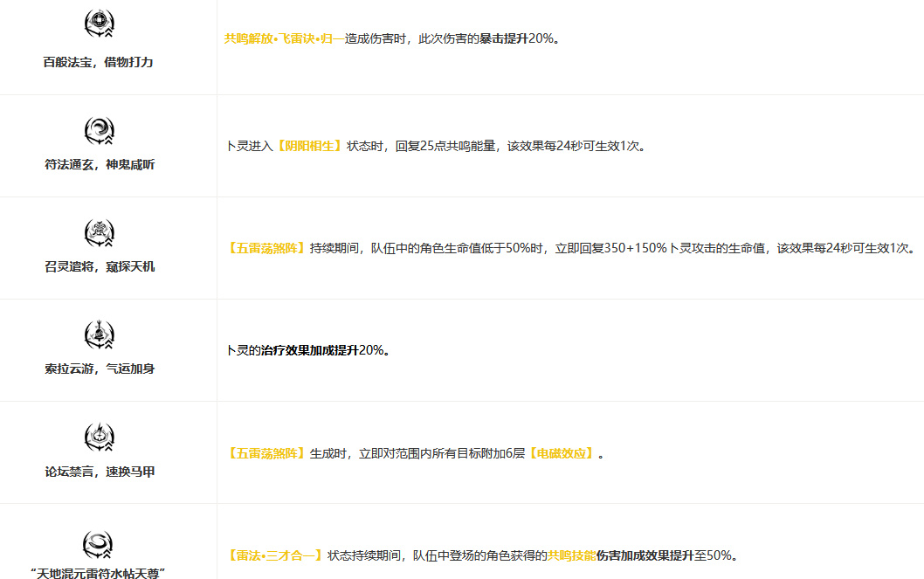Click the icon above 索拉云游，气运加身
The width and height of the screenshot is (924, 579).
[x=99, y=334]
